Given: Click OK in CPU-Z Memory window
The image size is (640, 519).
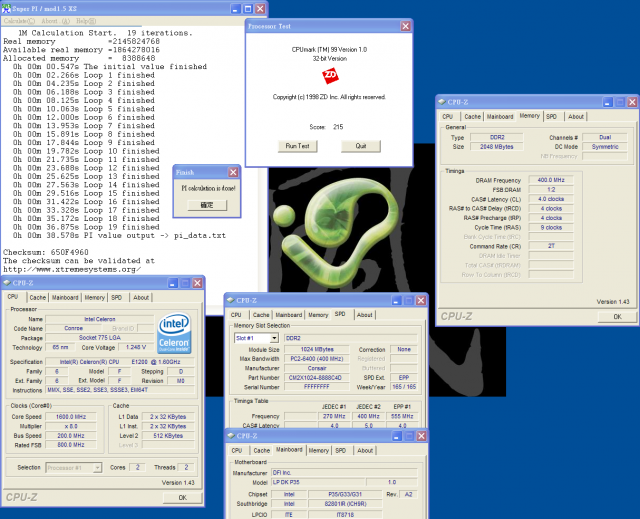Looking at the screenshot, I should click(x=617, y=317).
